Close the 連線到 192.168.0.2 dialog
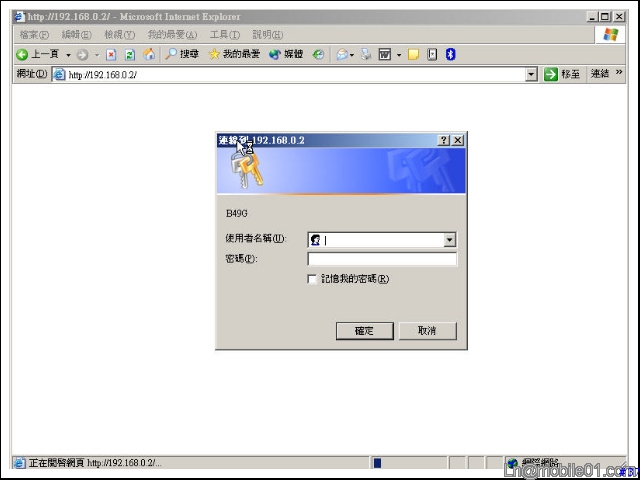 tap(458, 140)
